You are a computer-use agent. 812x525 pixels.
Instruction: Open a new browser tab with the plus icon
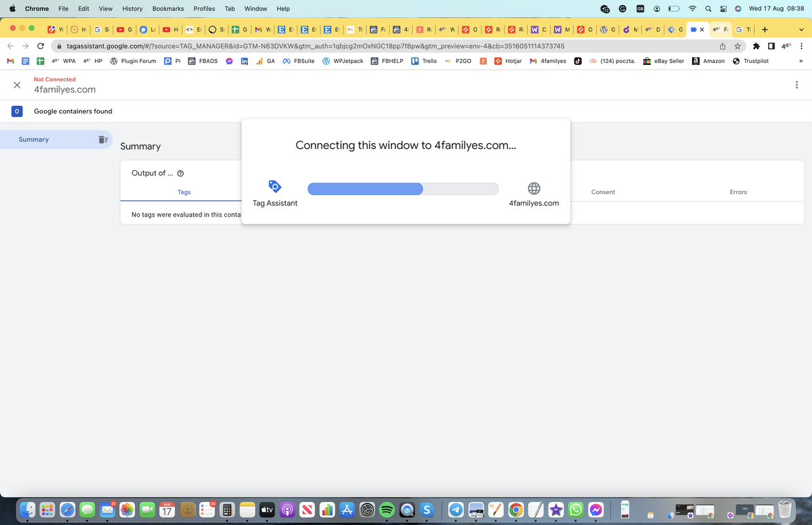click(765, 30)
